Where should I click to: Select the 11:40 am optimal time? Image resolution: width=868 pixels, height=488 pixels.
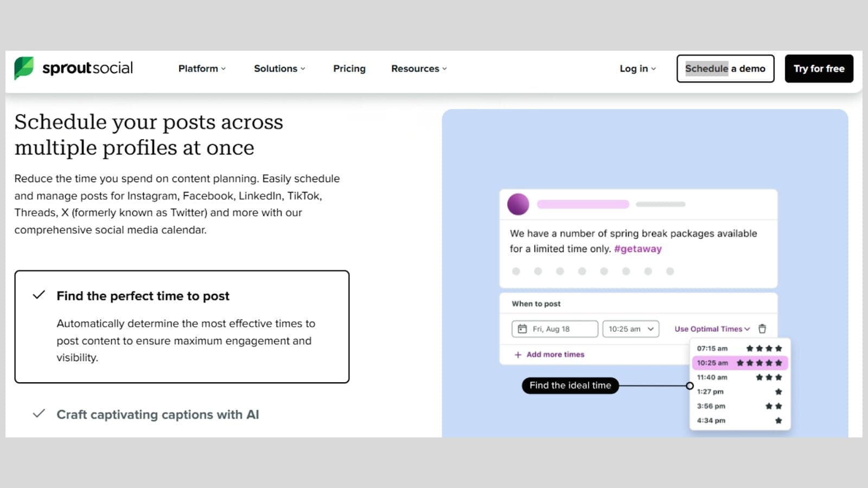(x=739, y=377)
